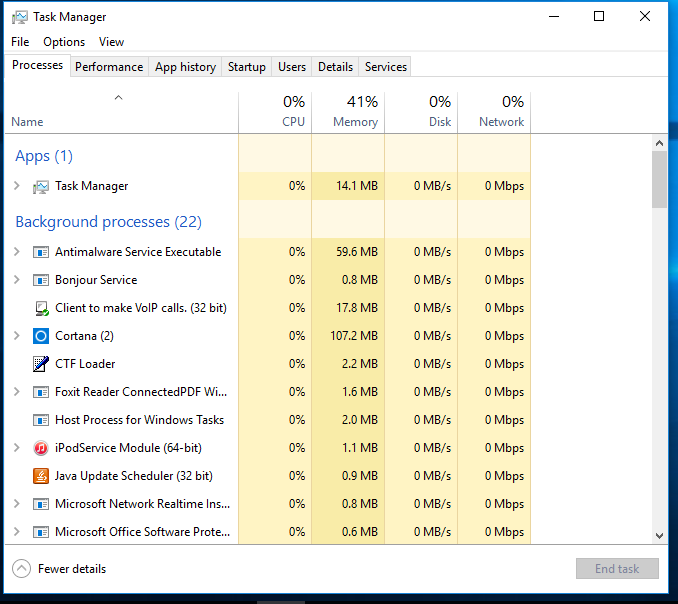Image resolution: width=678 pixels, height=604 pixels.
Task: Click the Microsoft Network Realtime Inspection icon
Action: [x=41, y=504]
